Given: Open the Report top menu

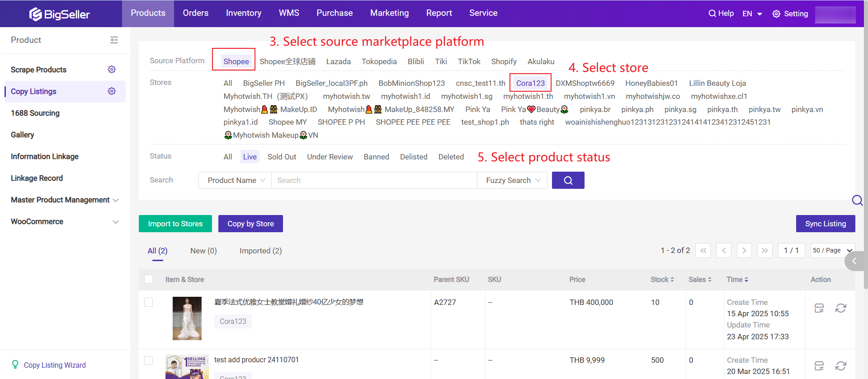Looking at the screenshot, I should (439, 13).
